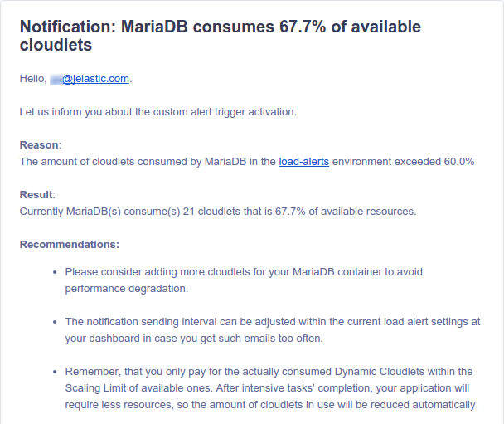Click the notification heading about MariaDB cloudlets
This screenshot has width=504, height=424.
(x=220, y=36)
